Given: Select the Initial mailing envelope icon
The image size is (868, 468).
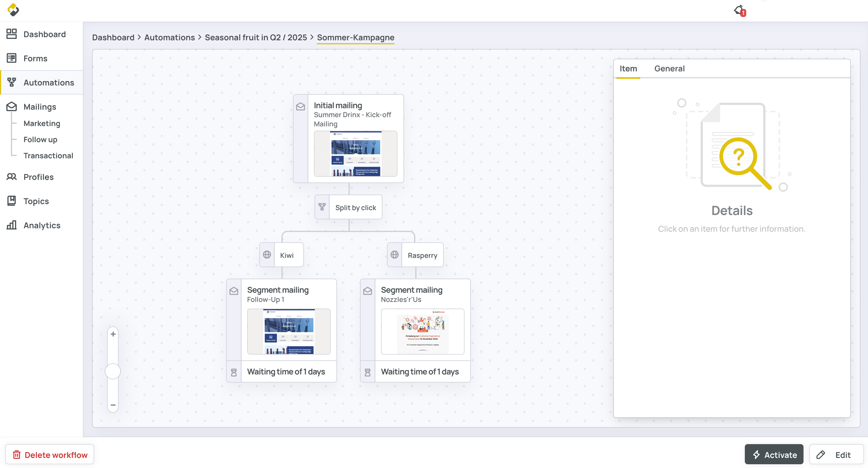Looking at the screenshot, I should coord(300,106).
